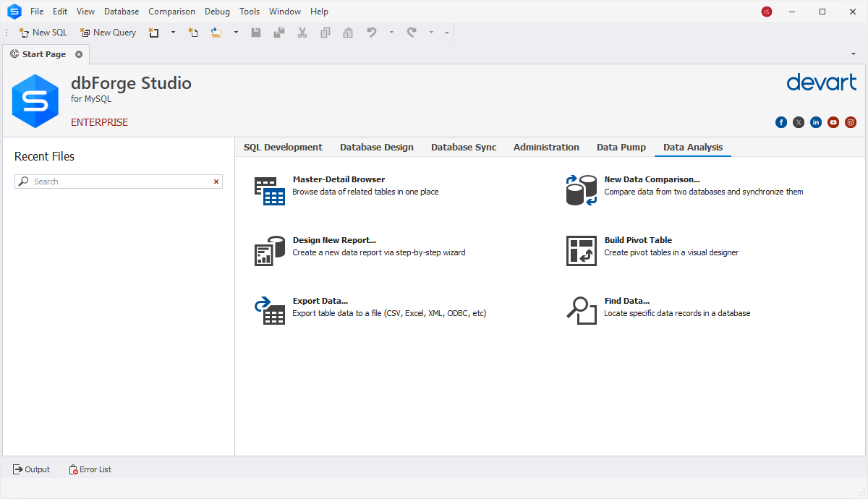Switch to the Database Sync tab
This screenshot has height=499, width=868.
[464, 148]
